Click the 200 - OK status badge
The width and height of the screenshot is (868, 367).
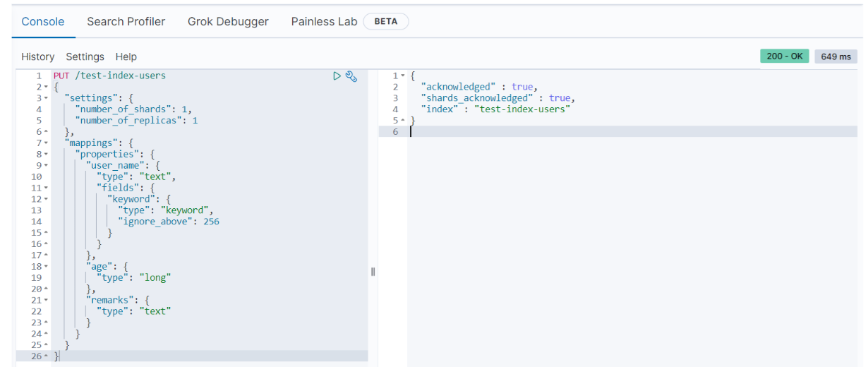(784, 56)
